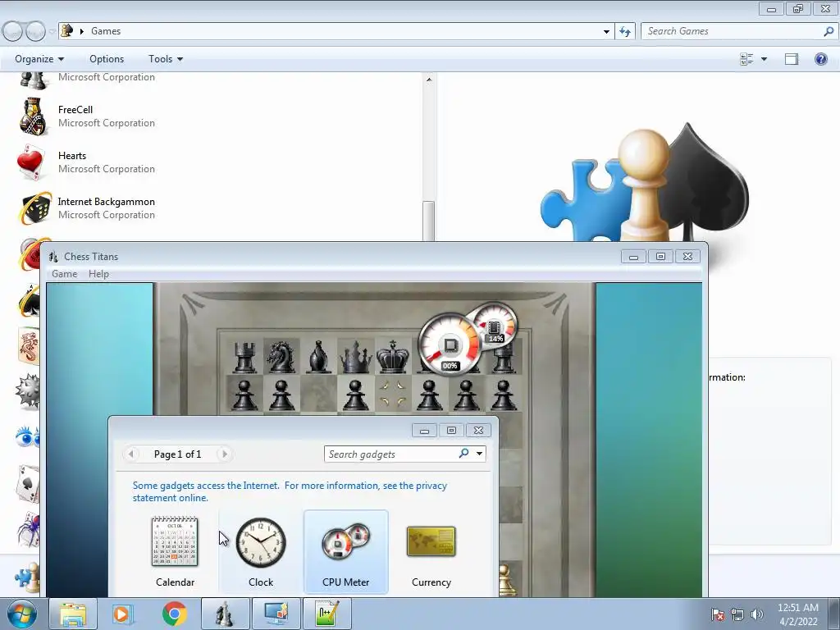840x630 pixels.
Task: Select the Calendar gadget icon
Action: point(175,541)
